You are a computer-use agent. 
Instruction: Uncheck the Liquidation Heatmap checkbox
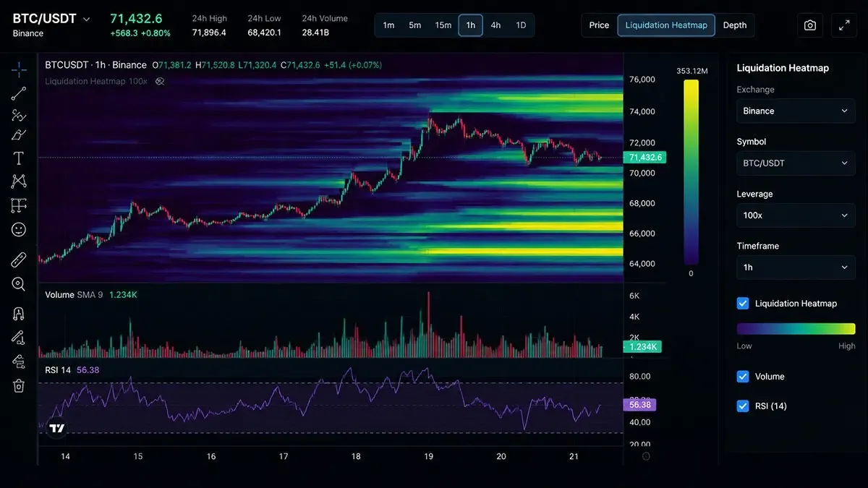point(743,304)
